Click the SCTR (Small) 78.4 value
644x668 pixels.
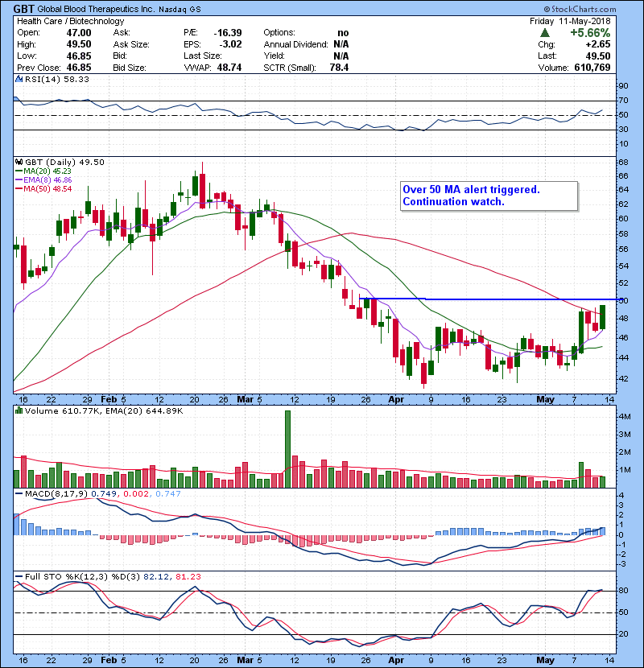point(339,68)
